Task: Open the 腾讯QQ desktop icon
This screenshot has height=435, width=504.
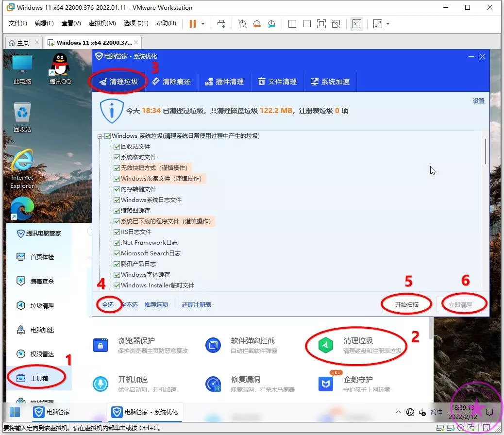Action: tap(60, 66)
